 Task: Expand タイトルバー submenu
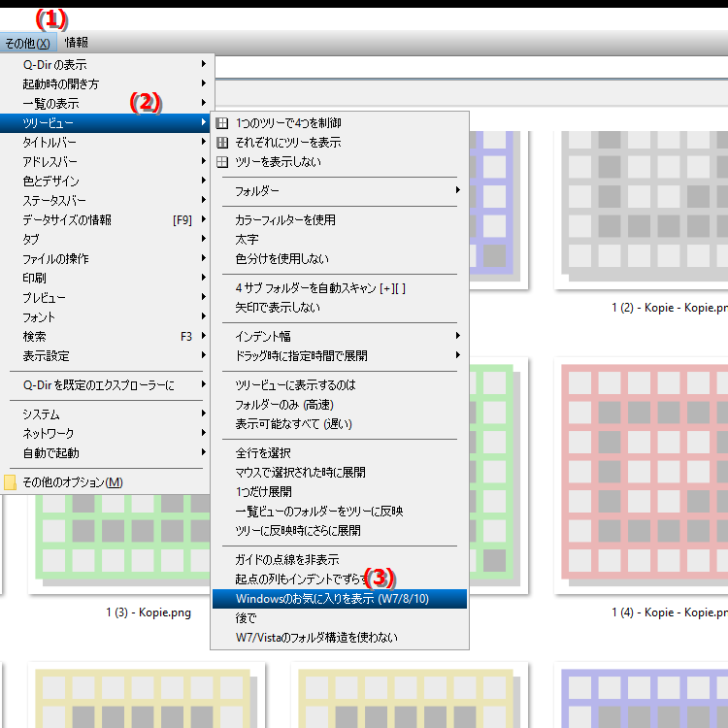[x=106, y=142]
